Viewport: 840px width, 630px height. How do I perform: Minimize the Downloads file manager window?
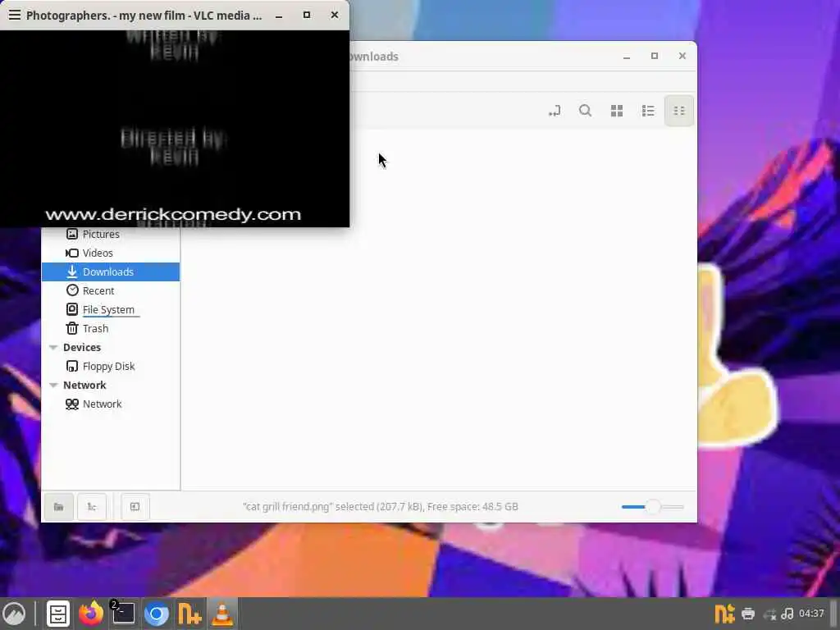point(627,57)
